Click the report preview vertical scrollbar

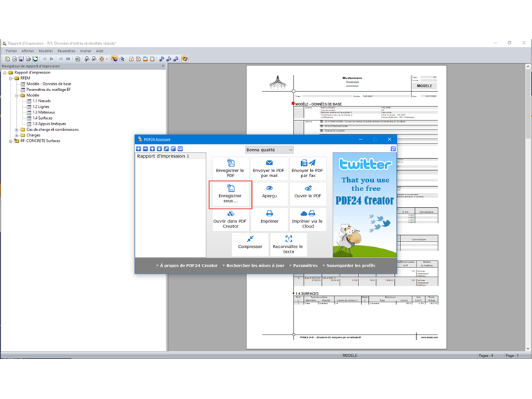click(528, 208)
